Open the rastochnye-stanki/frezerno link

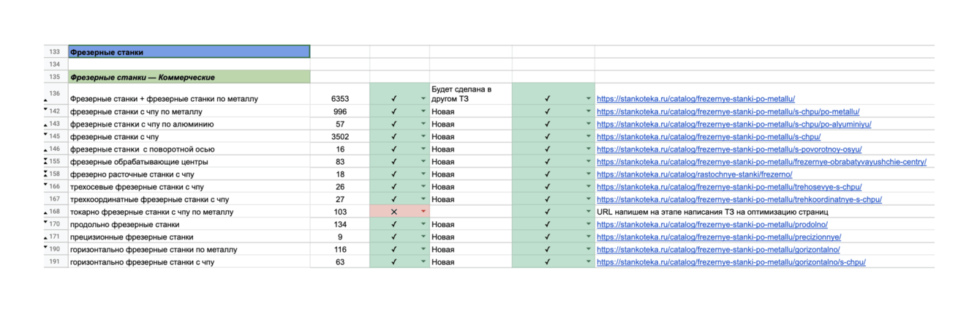(x=694, y=174)
